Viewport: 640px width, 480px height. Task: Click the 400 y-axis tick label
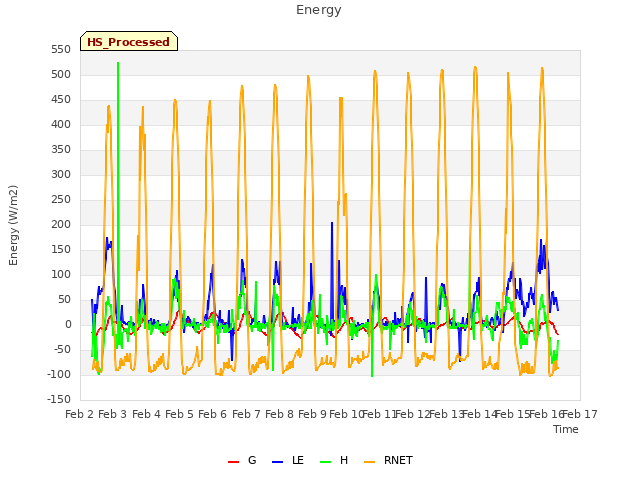[61, 124]
